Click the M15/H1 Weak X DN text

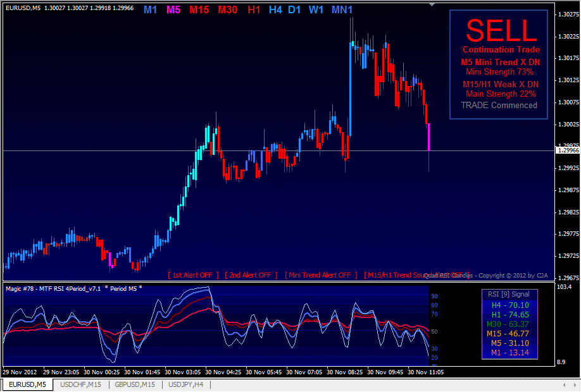[501, 84]
